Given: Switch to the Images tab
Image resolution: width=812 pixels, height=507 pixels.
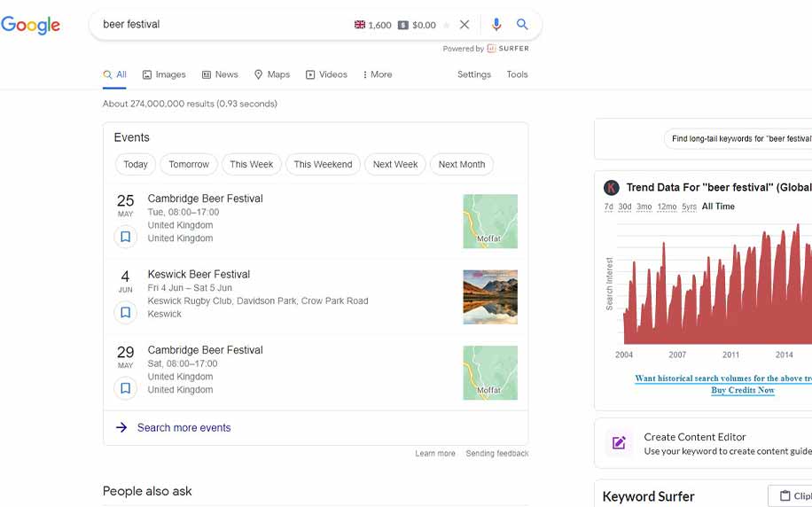Looking at the screenshot, I should click(x=164, y=74).
